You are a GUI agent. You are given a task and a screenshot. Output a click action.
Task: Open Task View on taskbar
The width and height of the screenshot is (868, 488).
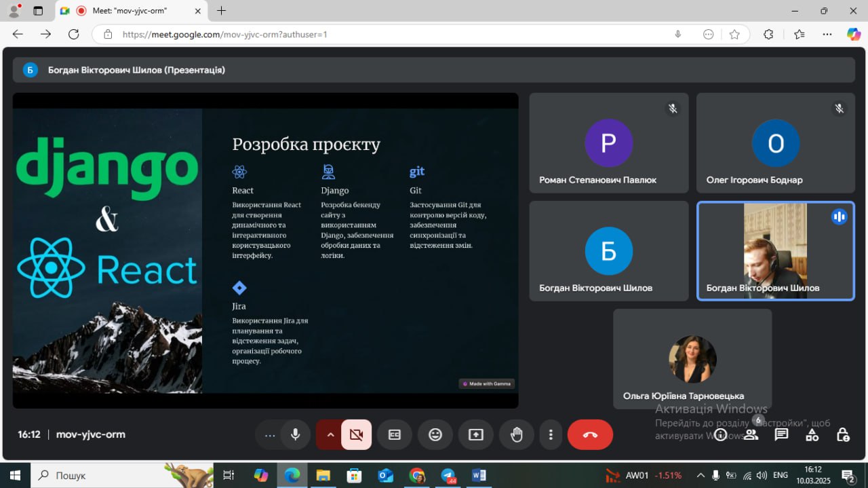point(229,475)
